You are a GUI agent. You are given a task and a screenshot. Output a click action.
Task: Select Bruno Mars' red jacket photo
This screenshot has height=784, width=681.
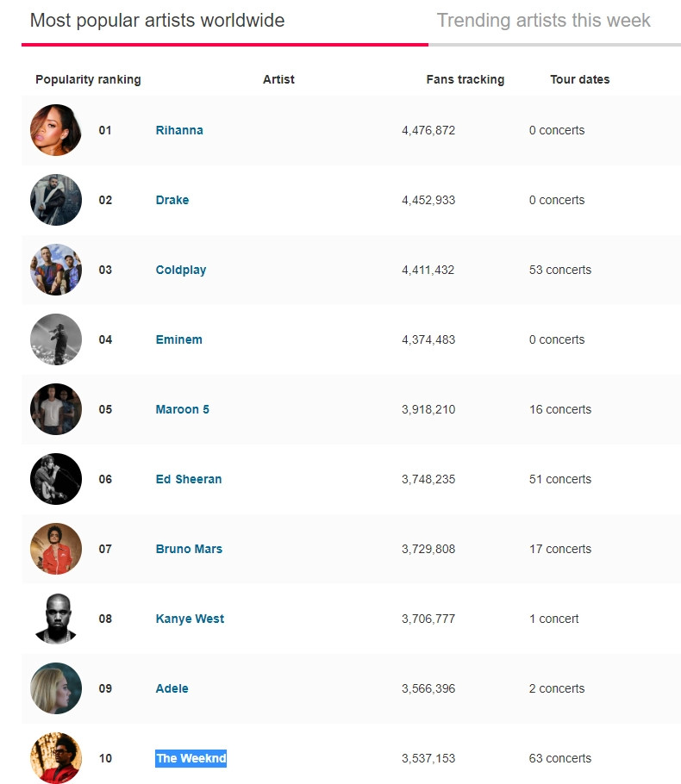coord(56,549)
